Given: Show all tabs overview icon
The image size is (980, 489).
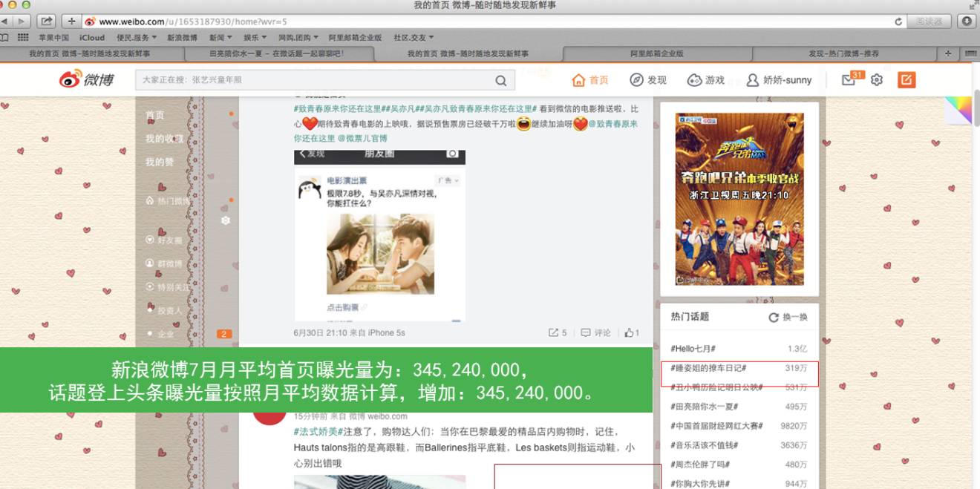Looking at the screenshot, I should point(970,53).
